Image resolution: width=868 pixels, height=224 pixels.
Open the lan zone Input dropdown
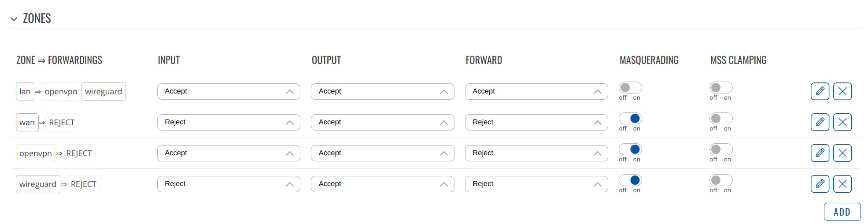229,91
